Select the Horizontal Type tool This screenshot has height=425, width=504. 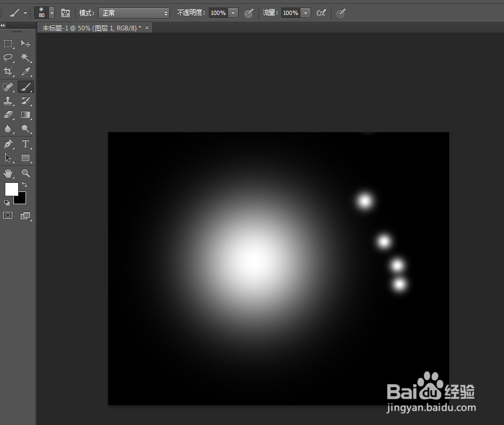26,144
